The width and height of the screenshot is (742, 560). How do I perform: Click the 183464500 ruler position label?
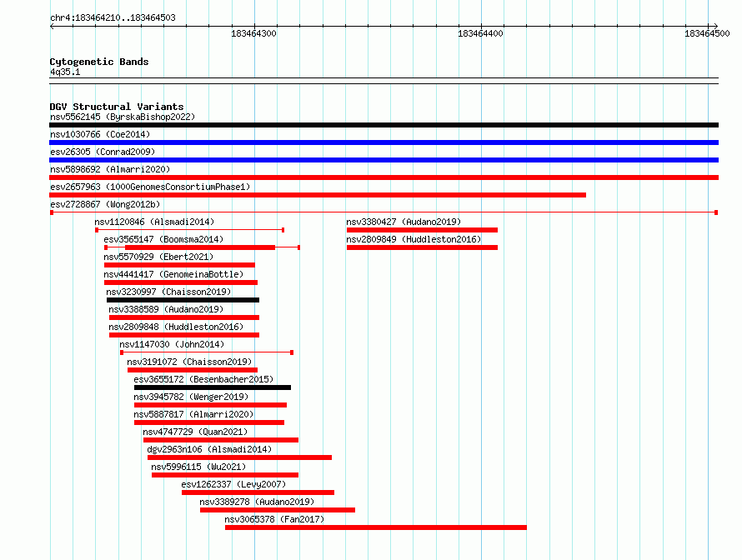pyautogui.click(x=707, y=33)
